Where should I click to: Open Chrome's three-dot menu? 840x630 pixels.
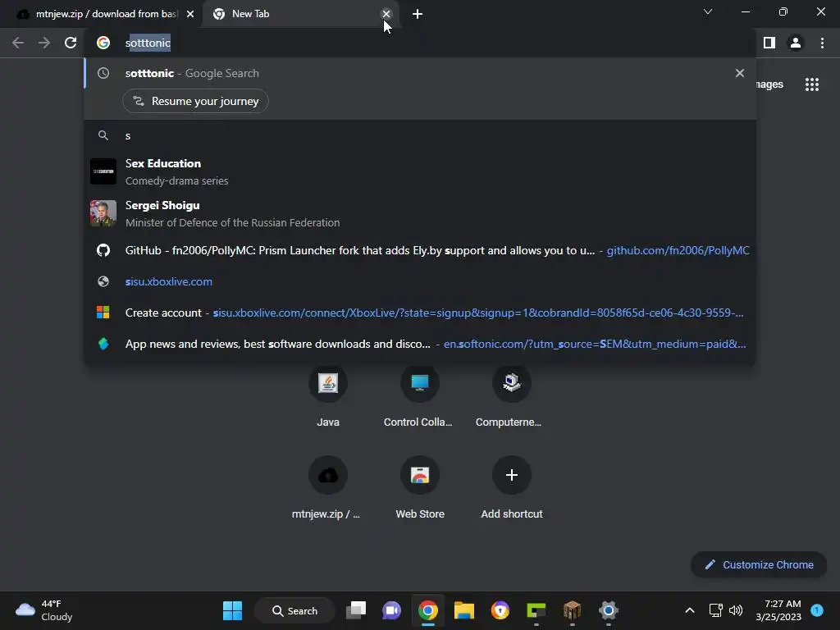click(822, 43)
